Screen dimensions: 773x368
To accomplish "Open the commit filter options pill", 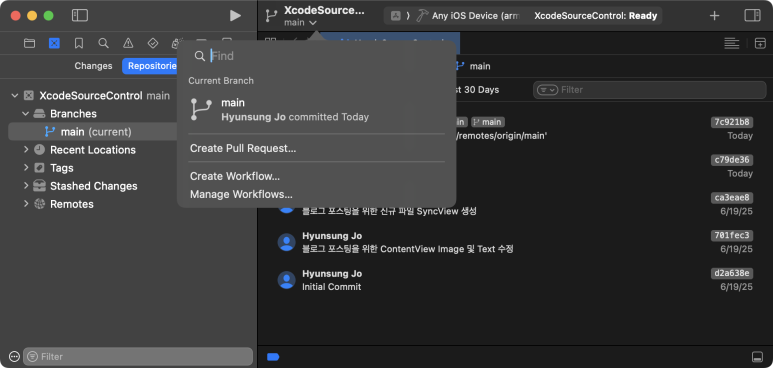I will coord(547,90).
